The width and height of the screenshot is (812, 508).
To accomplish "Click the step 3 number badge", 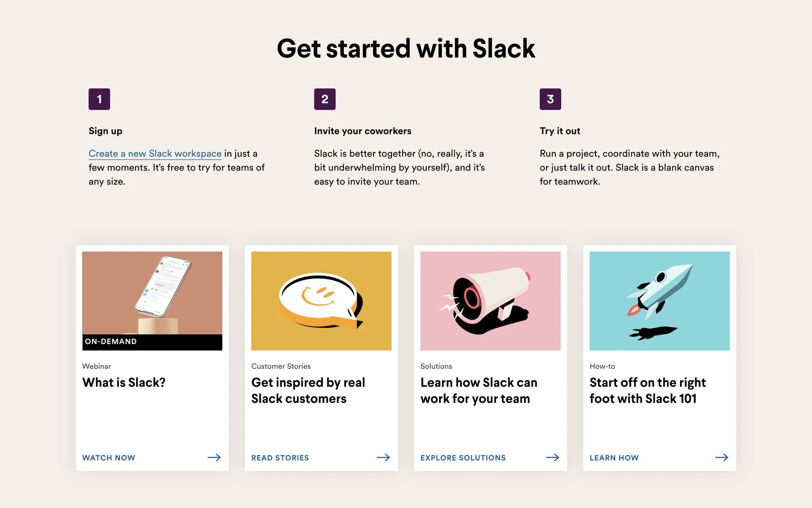I will pyautogui.click(x=550, y=99).
